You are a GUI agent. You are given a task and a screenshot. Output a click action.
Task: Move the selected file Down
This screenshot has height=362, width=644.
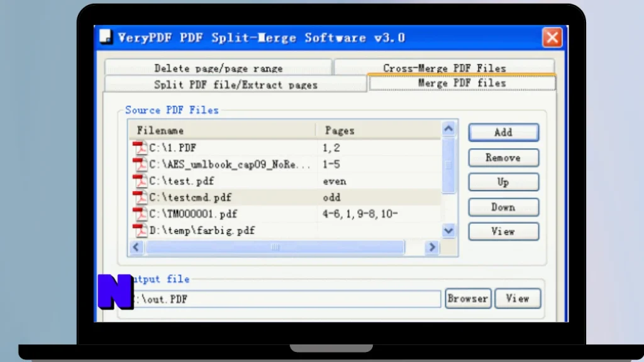pyautogui.click(x=504, y=207)
